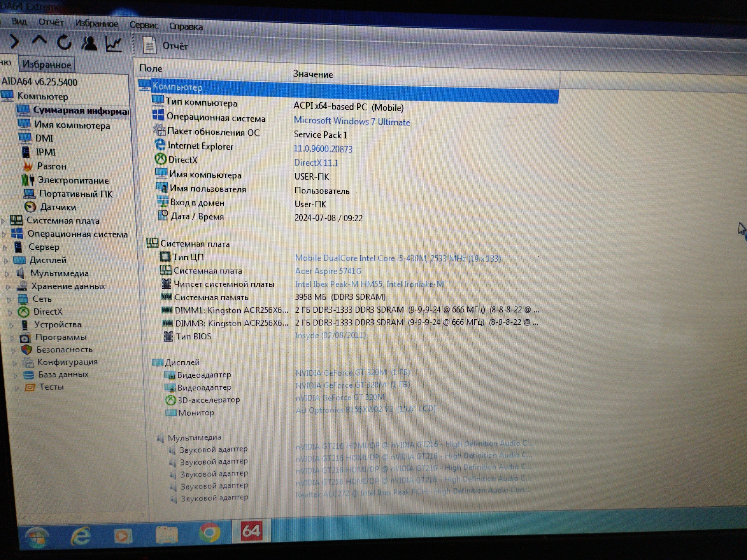Click the Up arrow toolbar icon
The height and width of the screenshot is (560, 747).
point(39,41)
